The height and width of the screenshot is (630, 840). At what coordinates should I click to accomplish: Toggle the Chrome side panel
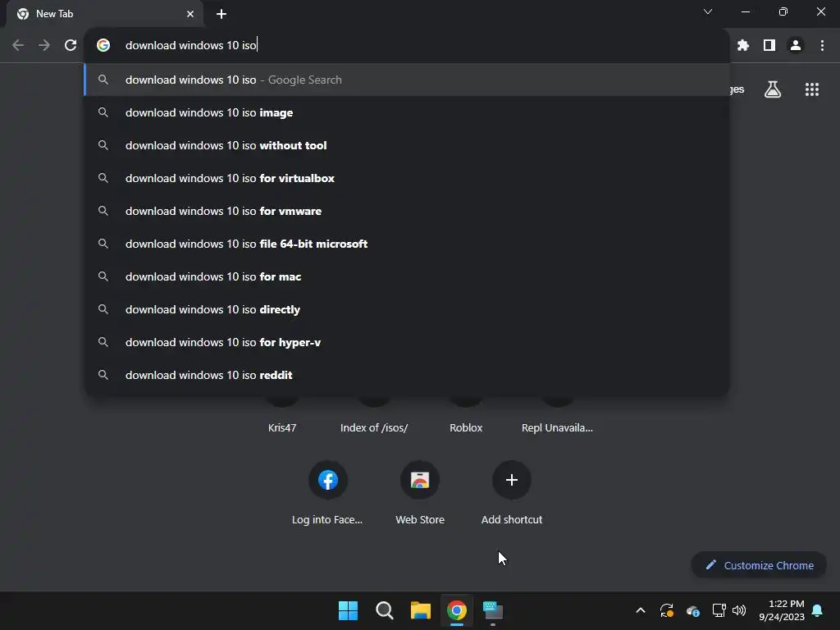pyautogui.click(x=769, y=45)
